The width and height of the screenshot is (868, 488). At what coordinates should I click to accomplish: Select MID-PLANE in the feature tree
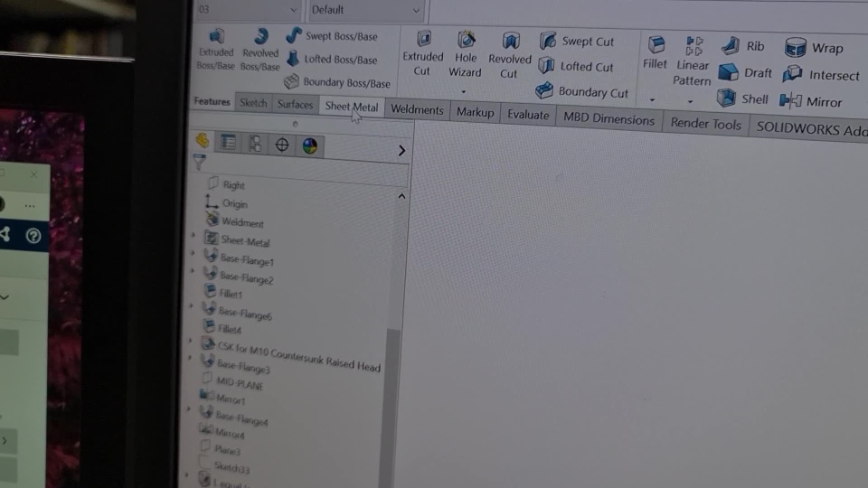pyautogui.click(x=232, y=381)
